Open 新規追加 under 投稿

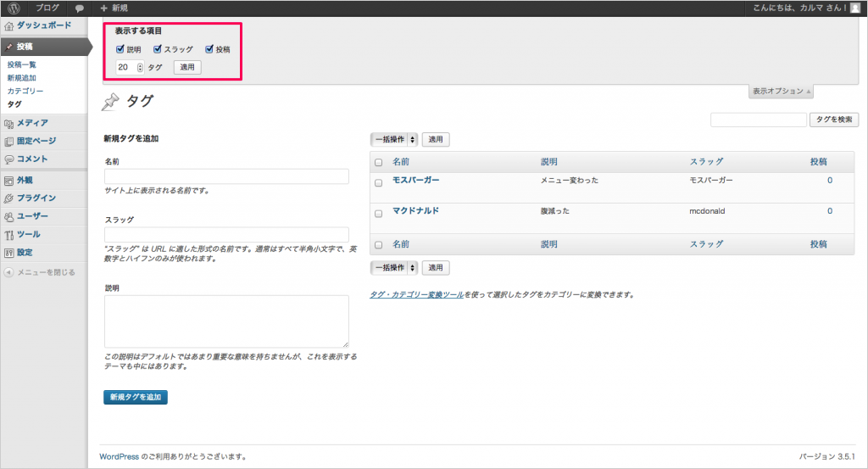point(21,78)
